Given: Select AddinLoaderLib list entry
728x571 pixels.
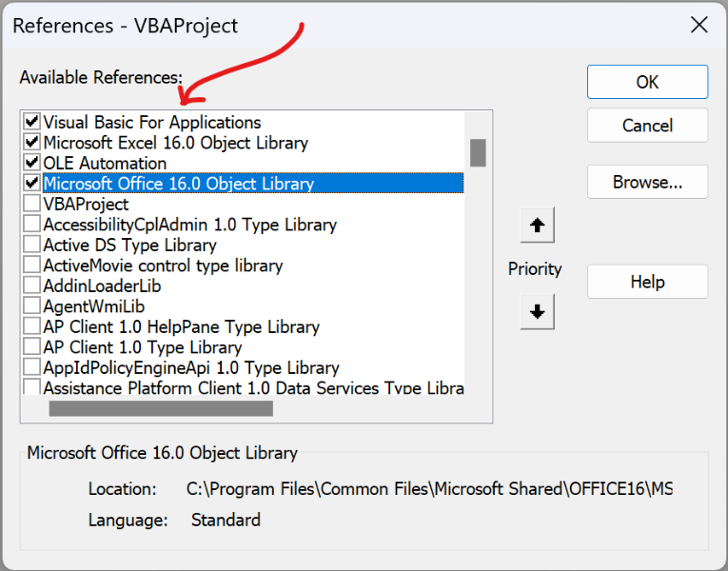Looking at the screenshot, I should (x=102, y=285).
